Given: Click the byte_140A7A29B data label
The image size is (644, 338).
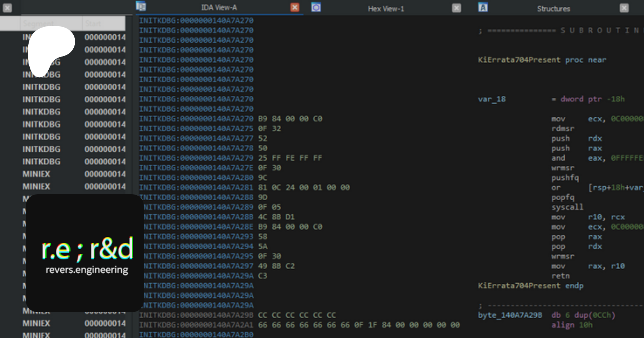Looking at the screenshot, I should 510,315.
